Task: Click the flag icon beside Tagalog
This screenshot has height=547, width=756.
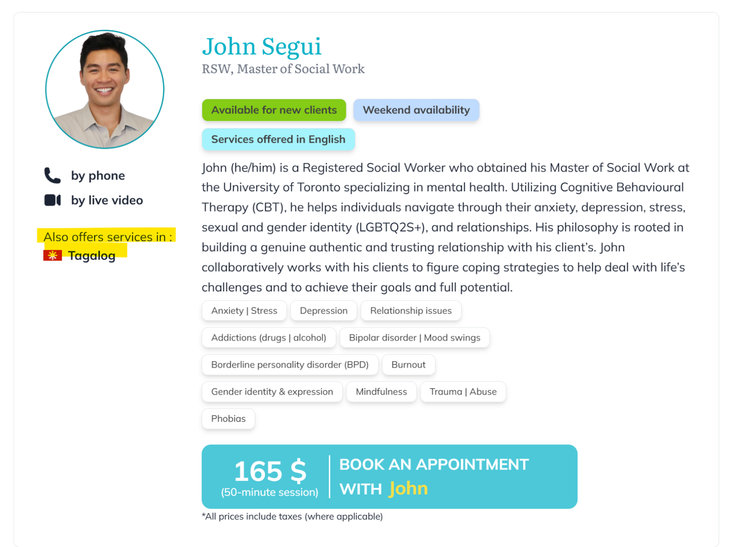Action: pyautogui.click(x=52, y=255)
